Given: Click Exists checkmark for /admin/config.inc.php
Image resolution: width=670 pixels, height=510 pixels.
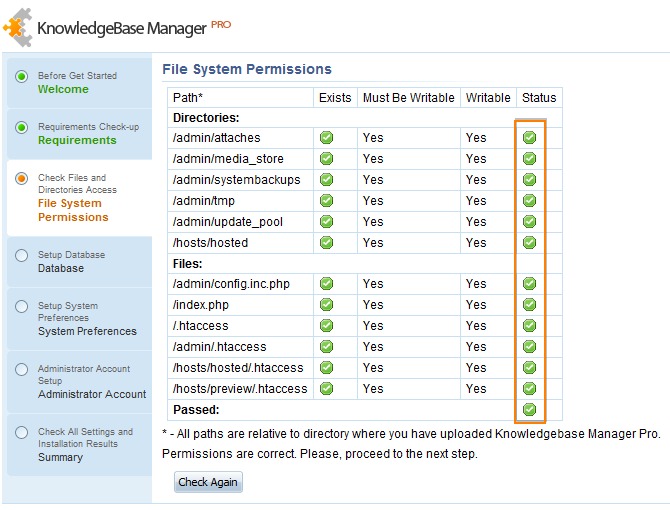Looking at the screenshot, I should coord(326,284).
